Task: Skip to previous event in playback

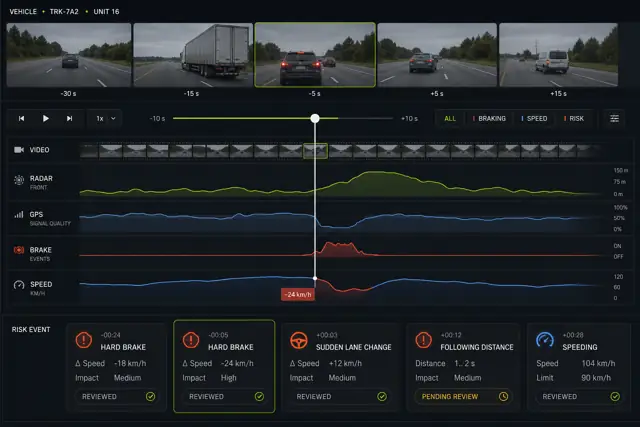Action: 22,118
